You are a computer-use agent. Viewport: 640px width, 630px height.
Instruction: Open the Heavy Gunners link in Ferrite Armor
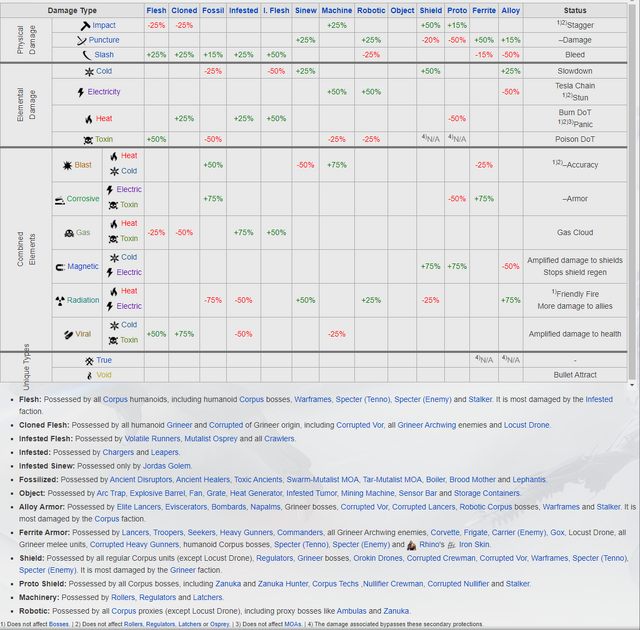246,532
